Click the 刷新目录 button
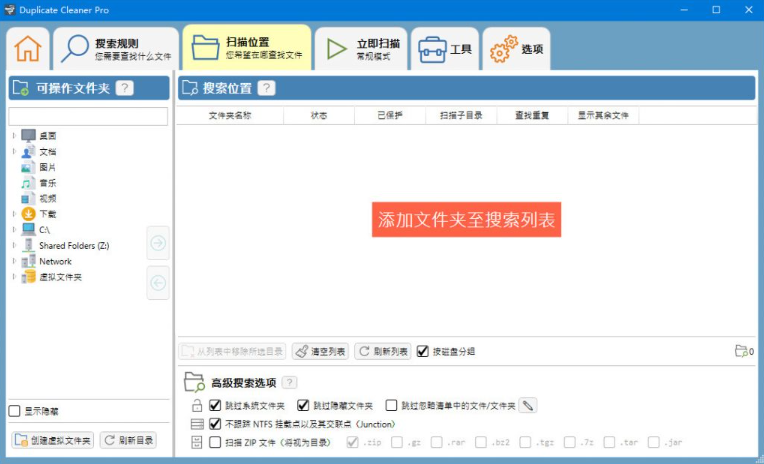Viewport: 764px width, 464px height. point(128,440)
